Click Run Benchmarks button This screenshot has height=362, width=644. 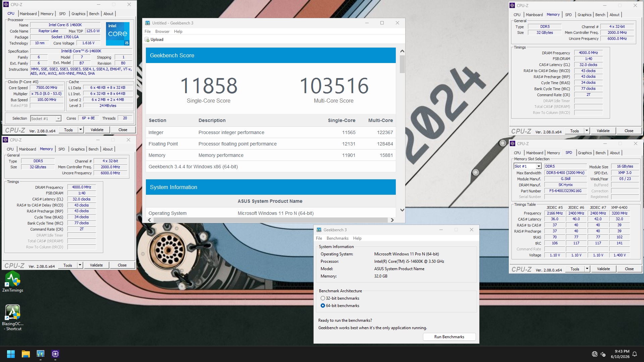(x=449, y=337)
